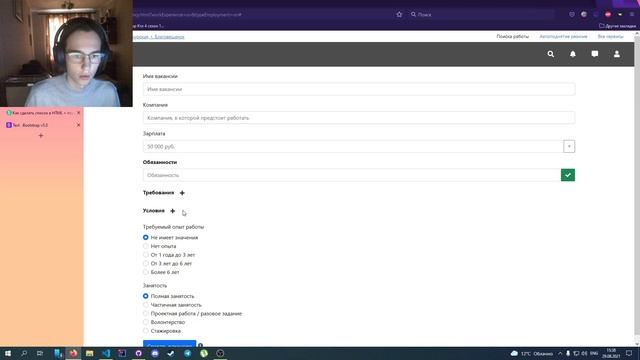Open Visual Studio Code from taskbar
The height and width of the screenshot is (360, 640).
click(x=106, y=353)
